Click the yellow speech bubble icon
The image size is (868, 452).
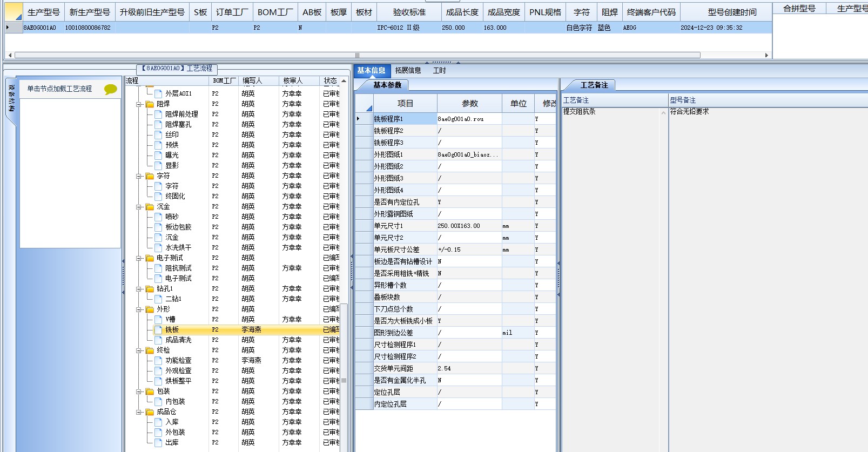click(x=111, y=89)
